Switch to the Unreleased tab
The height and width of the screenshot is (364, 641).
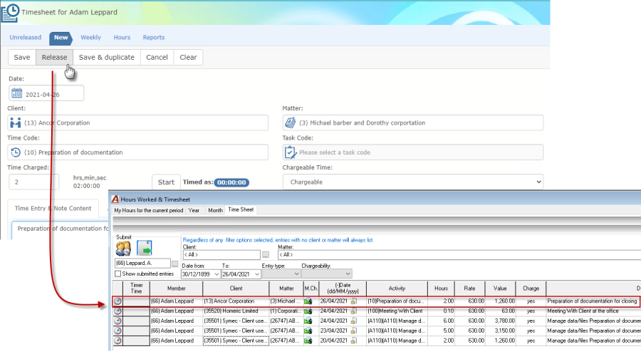pyautogui.click(x=26, y=37)
